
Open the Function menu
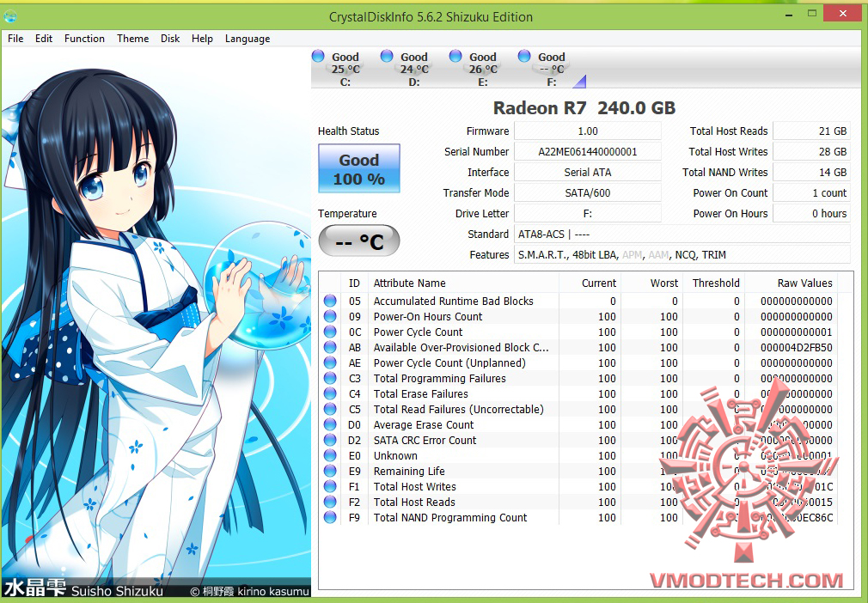[84, 38]
